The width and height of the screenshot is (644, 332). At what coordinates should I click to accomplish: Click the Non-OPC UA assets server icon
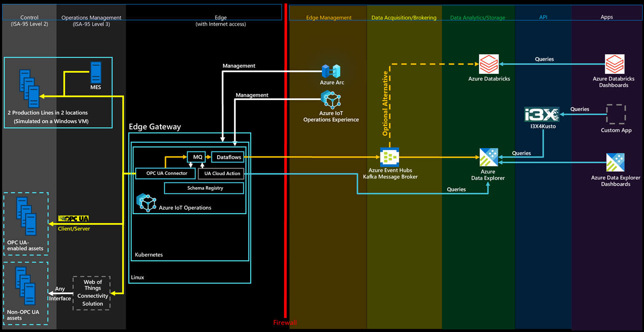(25, 286)
